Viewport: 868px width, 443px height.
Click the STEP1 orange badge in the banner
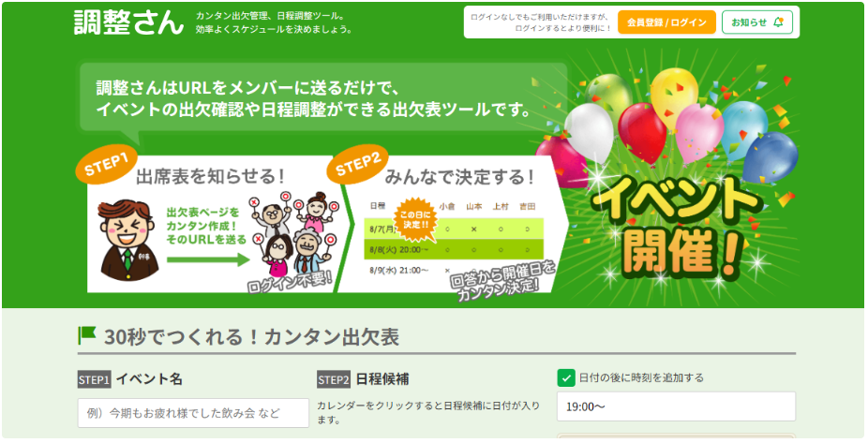coord(106,165)
